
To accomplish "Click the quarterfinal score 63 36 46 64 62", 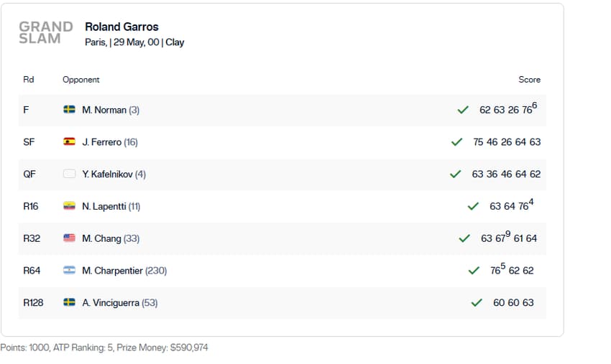I will [506, 174].
